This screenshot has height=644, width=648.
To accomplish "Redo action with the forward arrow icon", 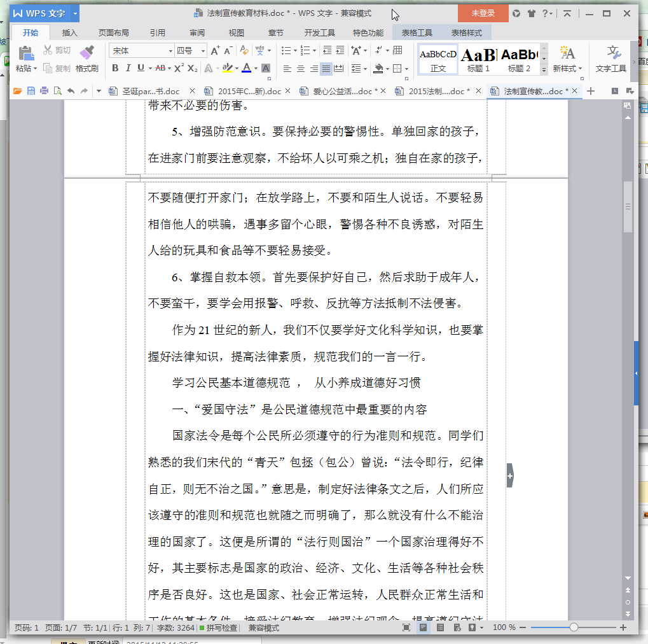I will pos(85,91).
